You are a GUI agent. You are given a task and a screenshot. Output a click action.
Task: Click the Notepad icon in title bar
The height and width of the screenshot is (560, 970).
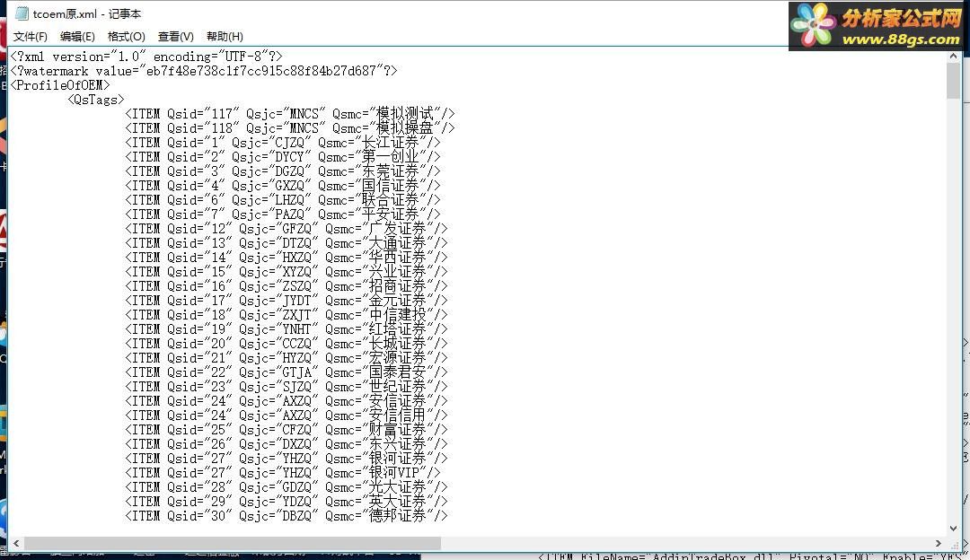22,13
